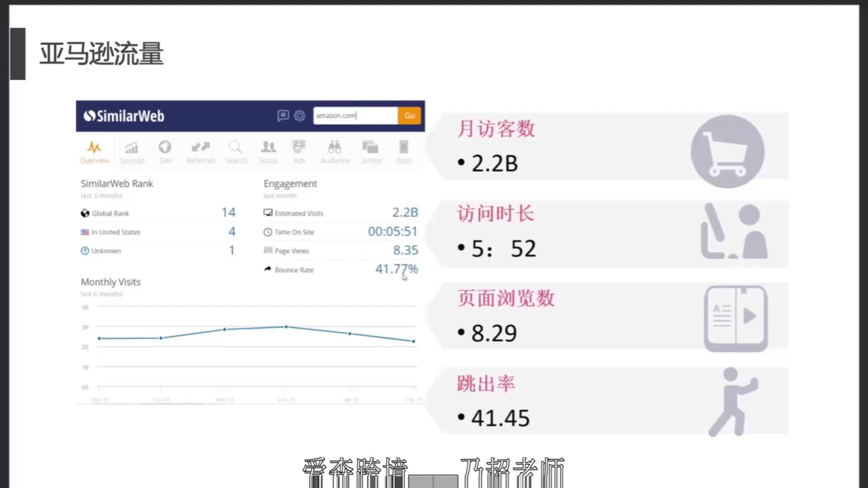Open the Similar sites icon

click(x=370, y=147)
